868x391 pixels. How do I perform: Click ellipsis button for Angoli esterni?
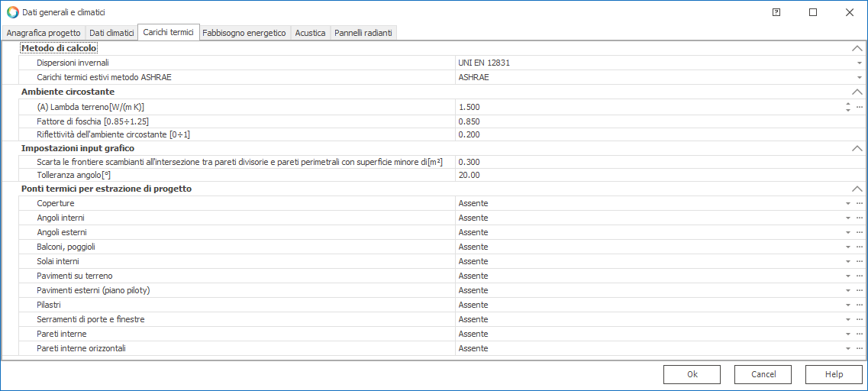pos(859,233)
